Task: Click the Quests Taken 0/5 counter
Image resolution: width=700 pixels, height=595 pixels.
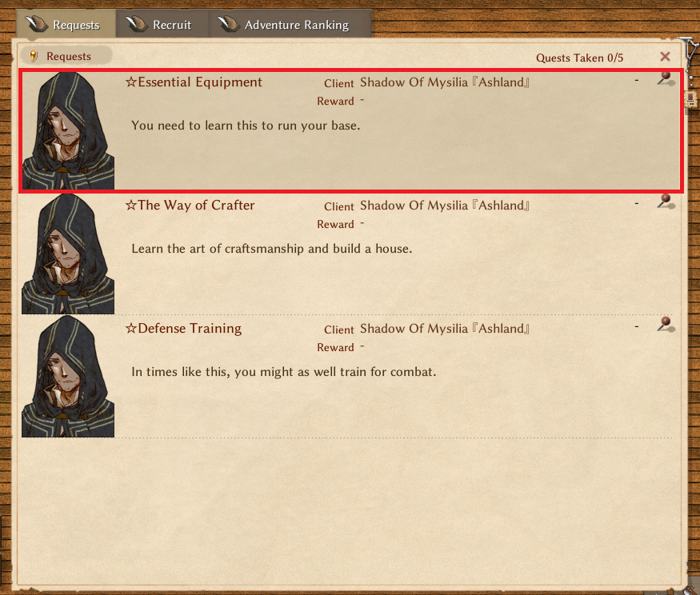Action: [x=579, y=58]
